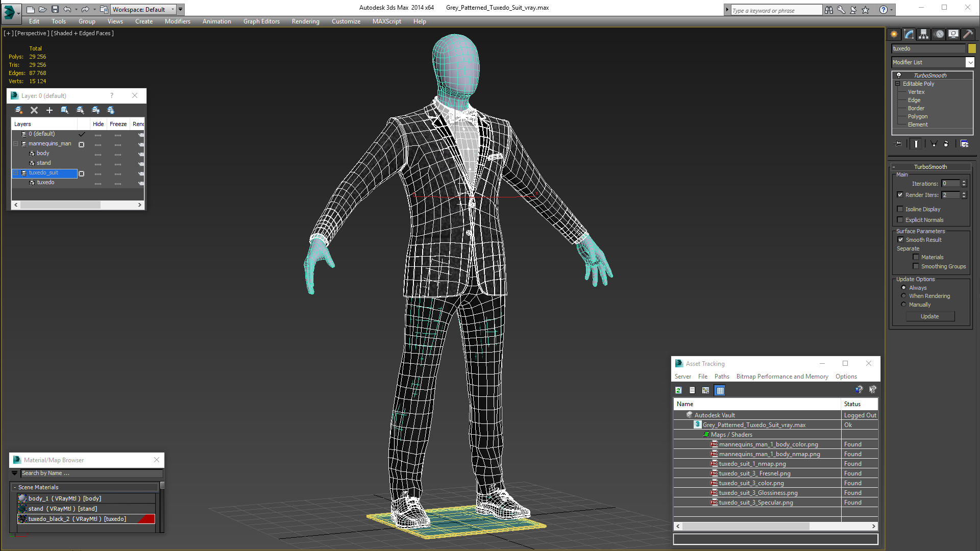Enable Isoline Display in TurboSmooth
Viewport: 980px width, 551px height.
click(x=900, y=209)
